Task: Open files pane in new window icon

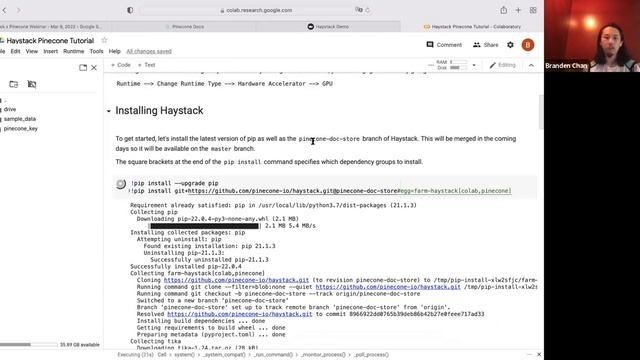Action: tap(83, 67)
